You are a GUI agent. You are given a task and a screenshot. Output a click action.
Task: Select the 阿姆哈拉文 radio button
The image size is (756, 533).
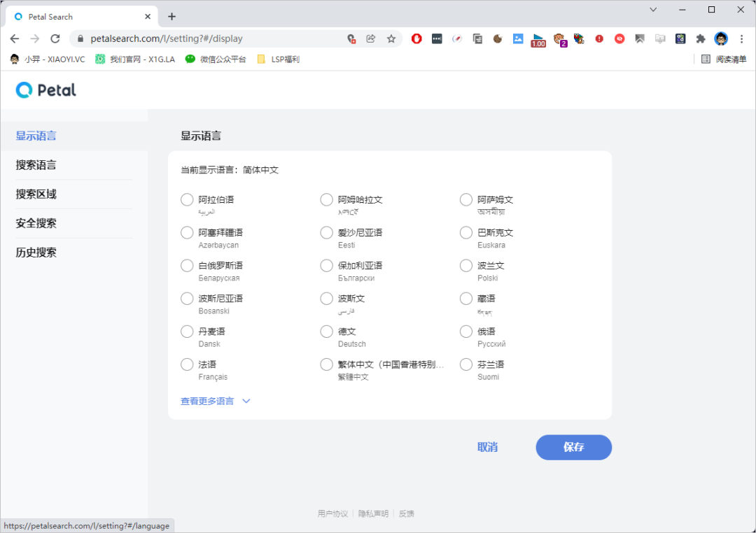click(x=326, y=199)
